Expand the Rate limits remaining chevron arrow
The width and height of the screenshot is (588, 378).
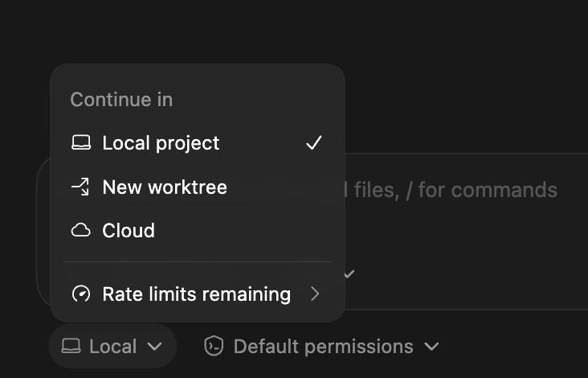(x=315, y=294)
